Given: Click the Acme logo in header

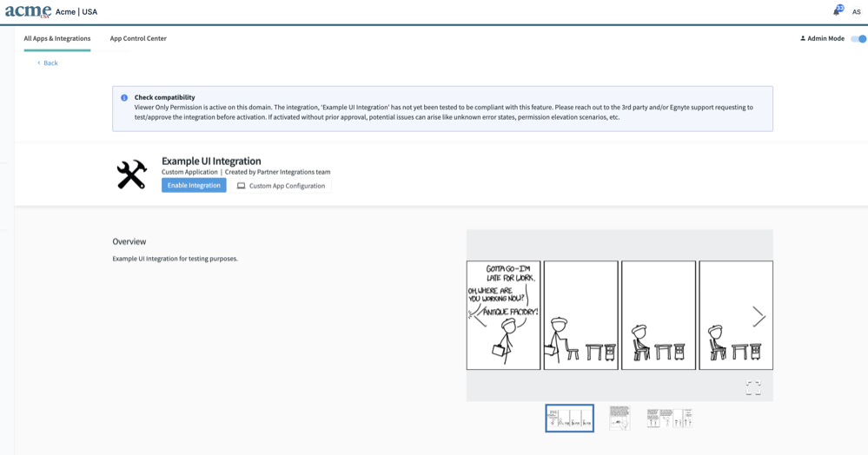Looking at the screenshot, I should click(28, 11).
